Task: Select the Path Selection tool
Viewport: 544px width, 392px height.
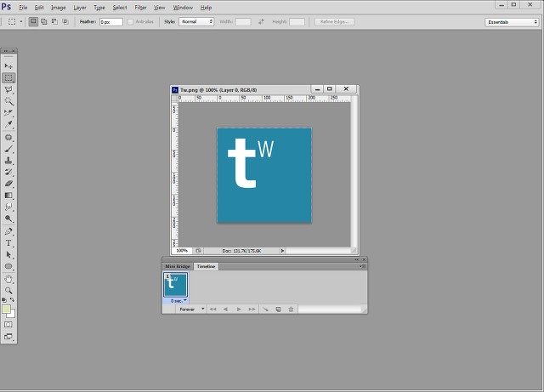Action: [x=8, y=255]
